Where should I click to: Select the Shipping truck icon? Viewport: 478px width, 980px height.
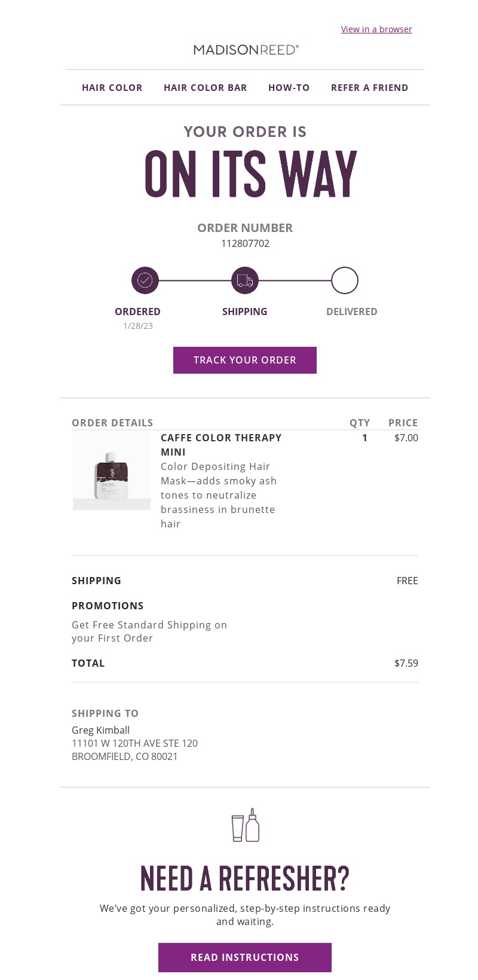click(x=244, y=280)
